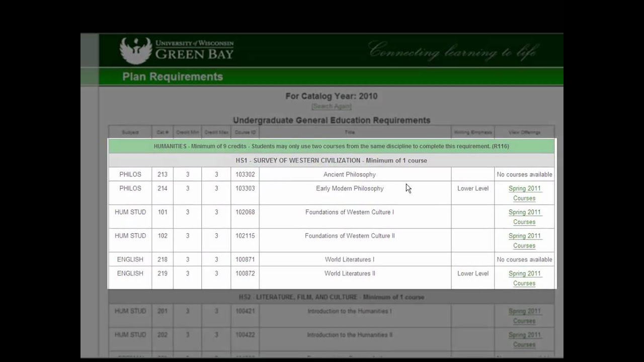Viewport: 644px width, 362px height.
Task: Click No courses available for Ancient Philosophy
Action: [x=524, y=174]
